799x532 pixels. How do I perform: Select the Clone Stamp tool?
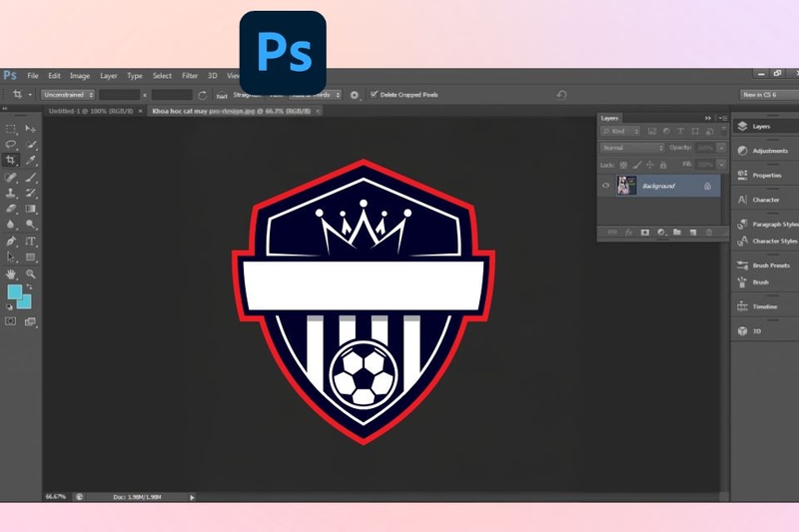(11, 193)
